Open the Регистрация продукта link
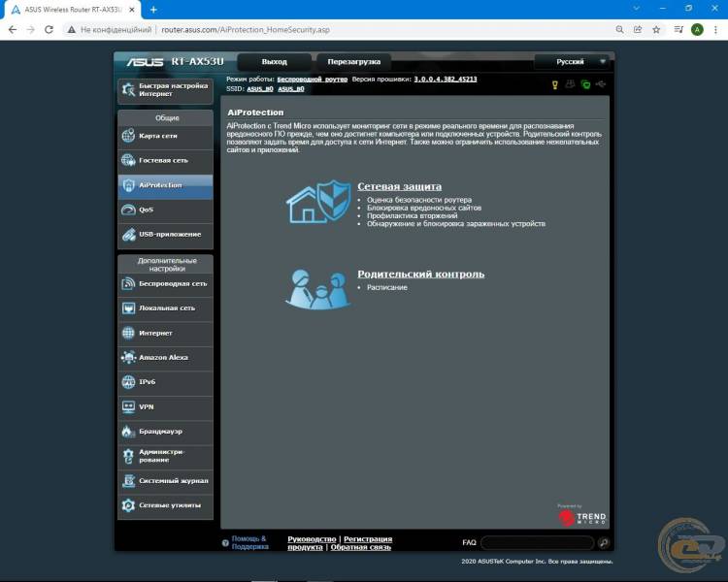The image size is (728, 582). [368, 539]
